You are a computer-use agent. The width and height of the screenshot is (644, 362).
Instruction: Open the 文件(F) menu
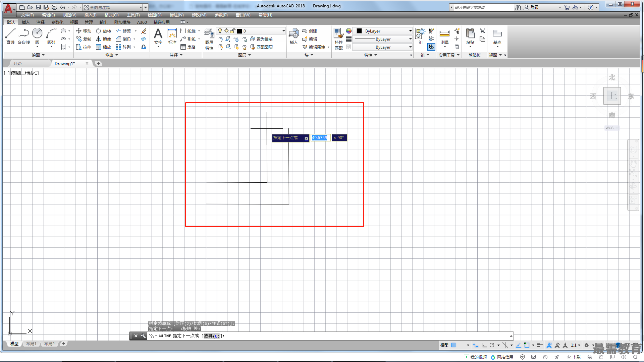(x=27, y=15)
